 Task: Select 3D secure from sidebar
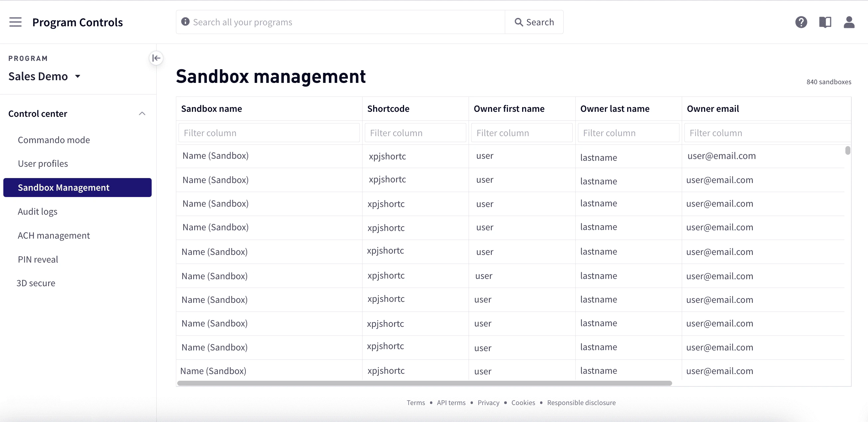tap(36, 283)
